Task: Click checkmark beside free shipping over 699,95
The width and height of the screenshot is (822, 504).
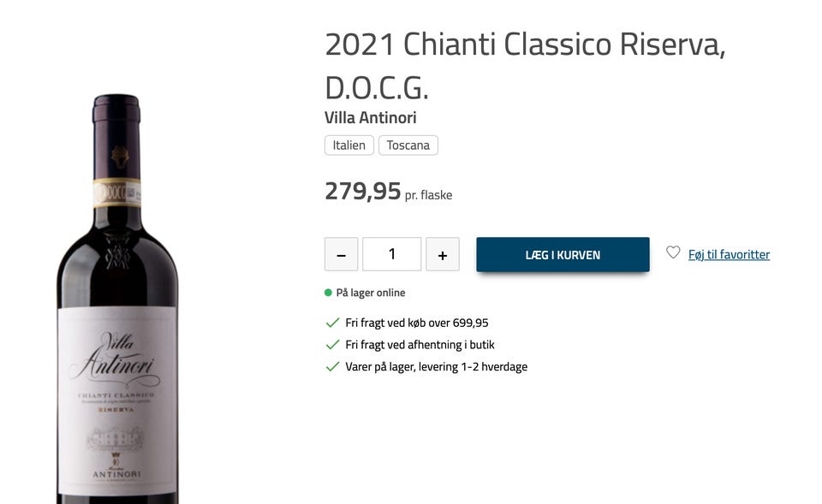Action: (333, 323)
